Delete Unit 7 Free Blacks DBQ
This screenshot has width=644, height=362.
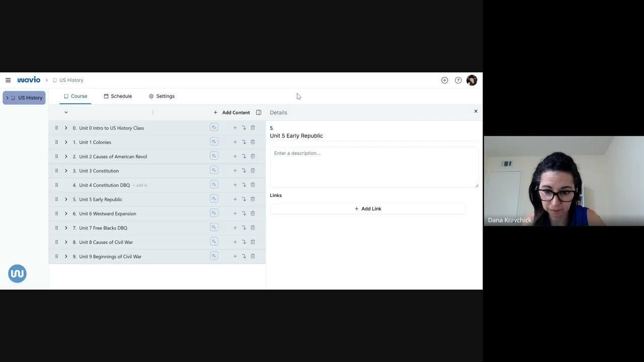tap(253, 228)
